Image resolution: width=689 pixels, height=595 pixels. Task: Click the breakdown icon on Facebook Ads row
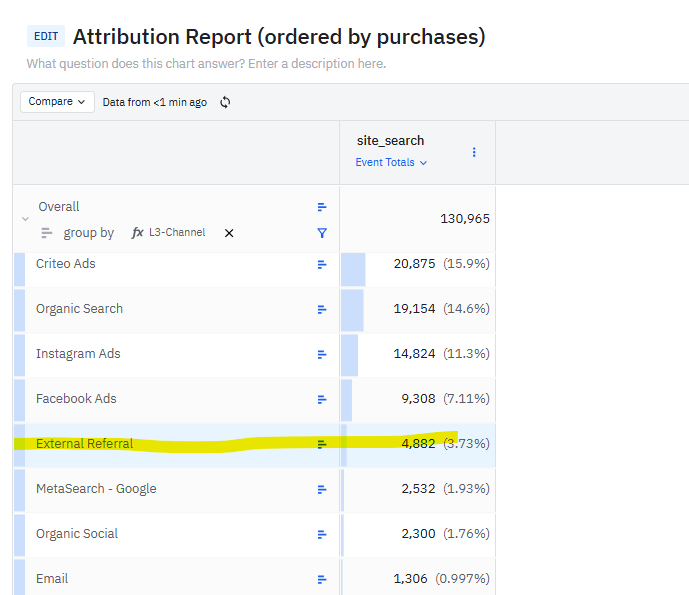tap(322, 399)
